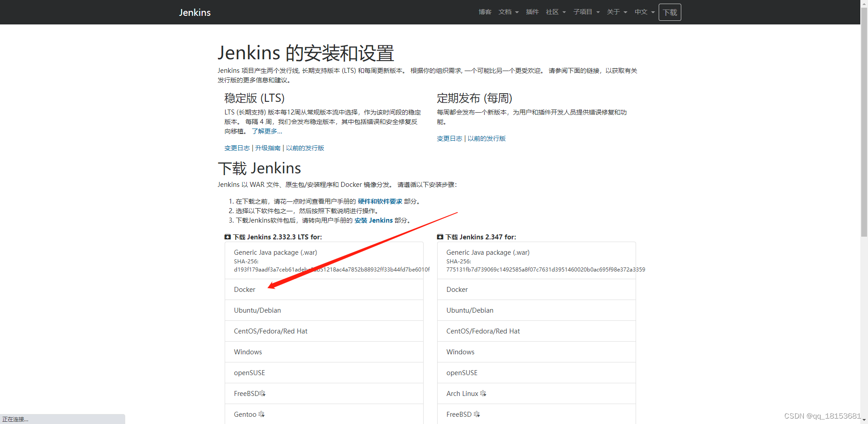Click third-party icon next to LTS FreeBSD

click(x=263, y=394)
